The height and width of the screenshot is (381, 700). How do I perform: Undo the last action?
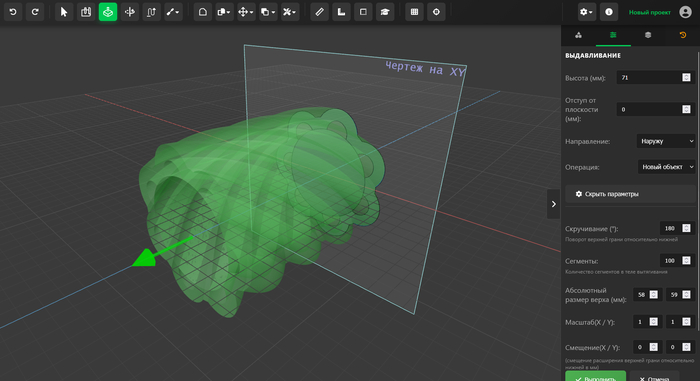[13, 12]
